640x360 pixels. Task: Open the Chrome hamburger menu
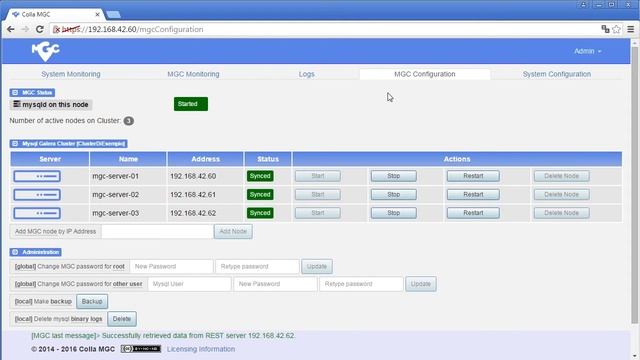pyautogui.click(x=631, y=29)
